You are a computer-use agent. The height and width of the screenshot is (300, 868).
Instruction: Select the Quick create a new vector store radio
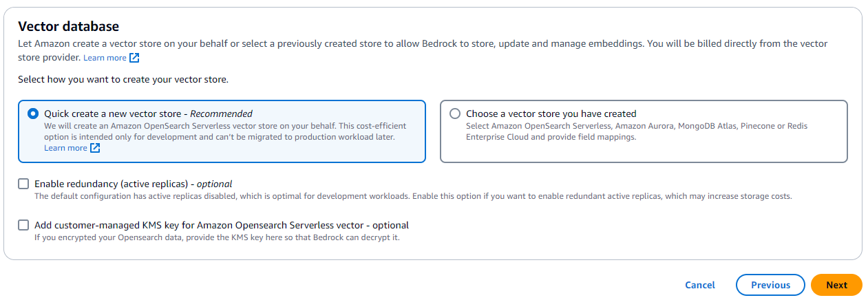coord(33,114)
